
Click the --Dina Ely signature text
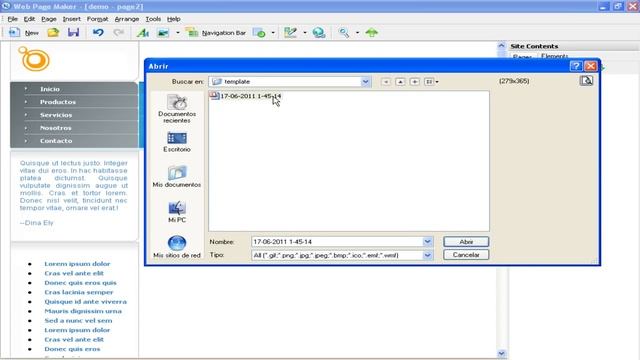[36, 223]
